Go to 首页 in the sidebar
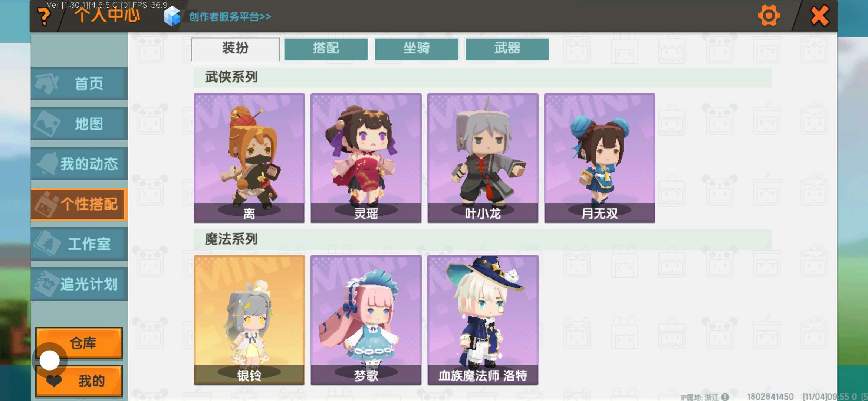This screenshot has width=868, height=401. [79, 84]
